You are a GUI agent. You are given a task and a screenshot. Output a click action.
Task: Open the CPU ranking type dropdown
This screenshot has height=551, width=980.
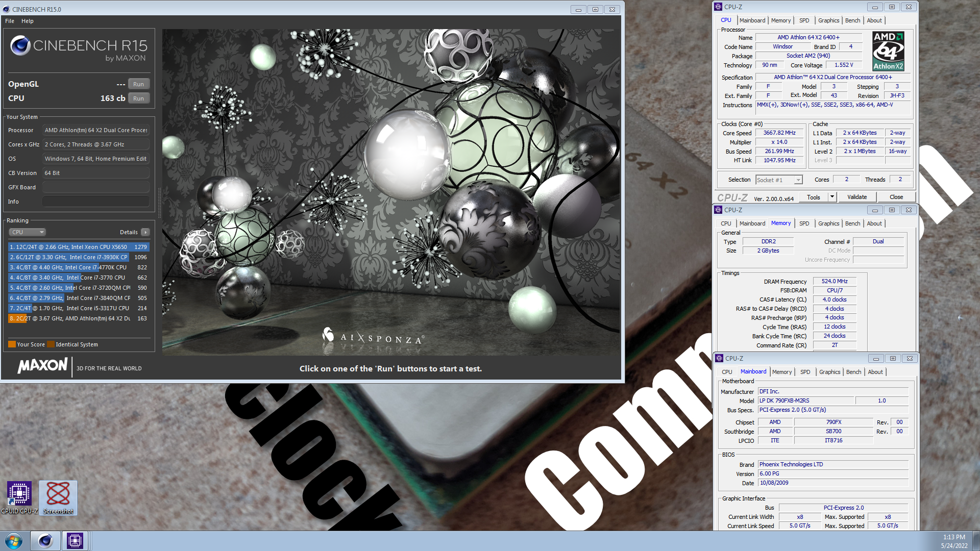tap(27, 232)
